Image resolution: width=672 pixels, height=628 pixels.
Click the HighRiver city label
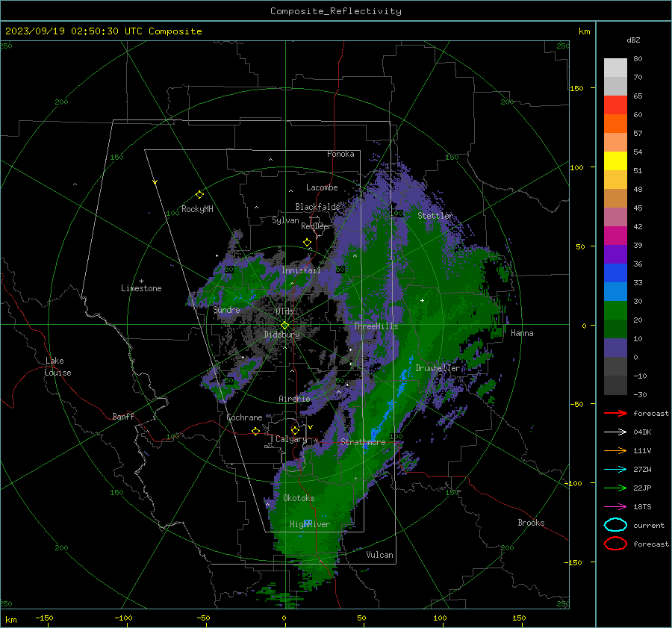pyautogui.click(x=310, y=525)
